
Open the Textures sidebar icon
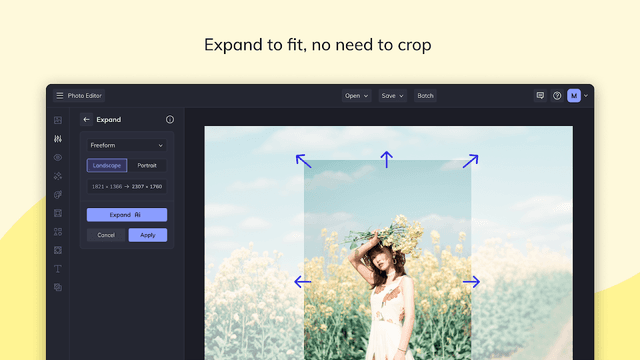pos(58,250)
